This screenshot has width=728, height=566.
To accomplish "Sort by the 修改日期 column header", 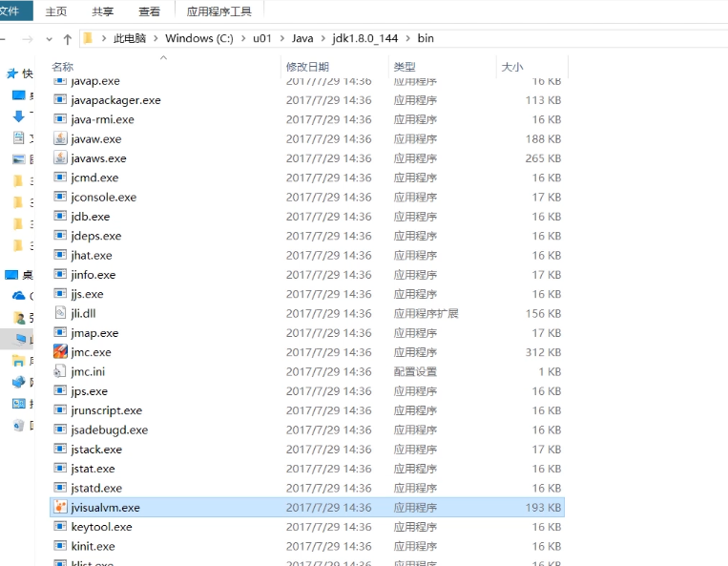I will 307,67.
